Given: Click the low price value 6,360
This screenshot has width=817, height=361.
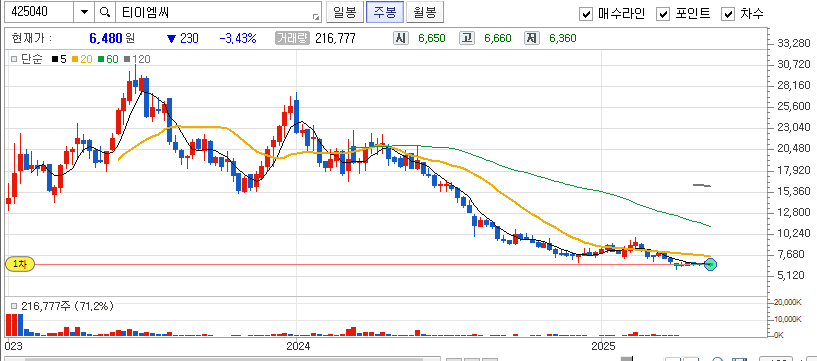Looking at the screenshot, I should pos(563,38).
